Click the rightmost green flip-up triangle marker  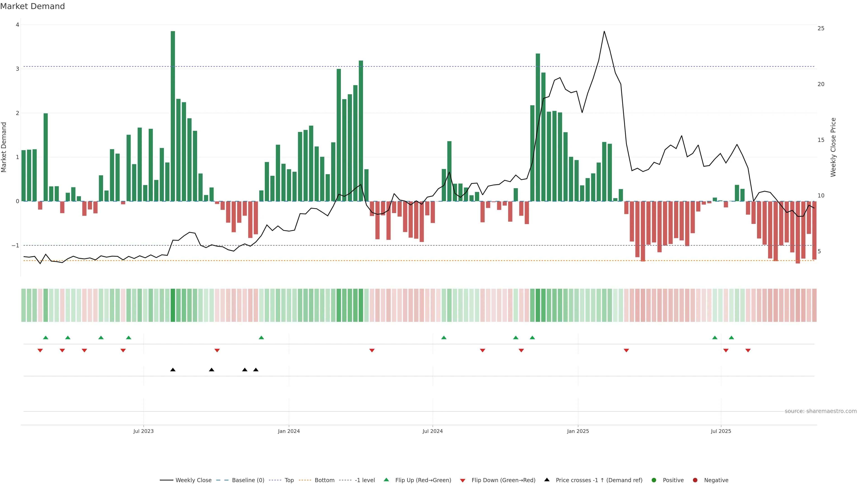[731, 338]
